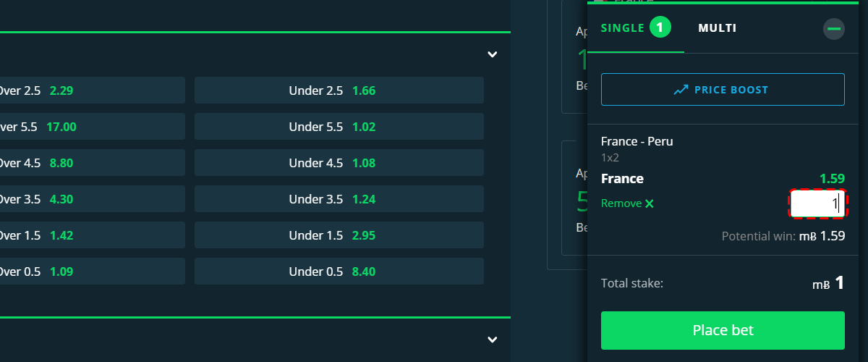This screenshot has width=868, height=362.
Task: Click the X icon beside Remove
Action: coord(650,204)
